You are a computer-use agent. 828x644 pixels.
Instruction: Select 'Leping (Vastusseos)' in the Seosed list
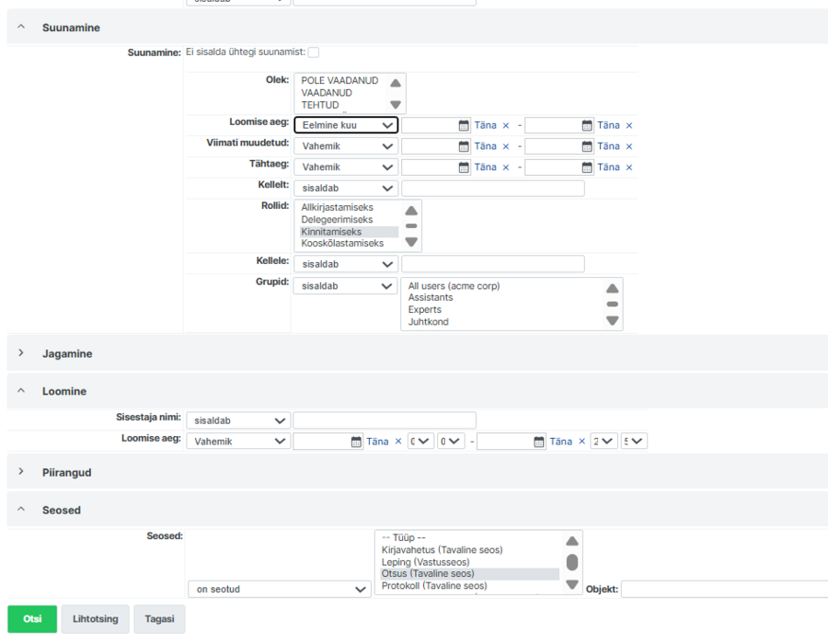click(426, 562)
